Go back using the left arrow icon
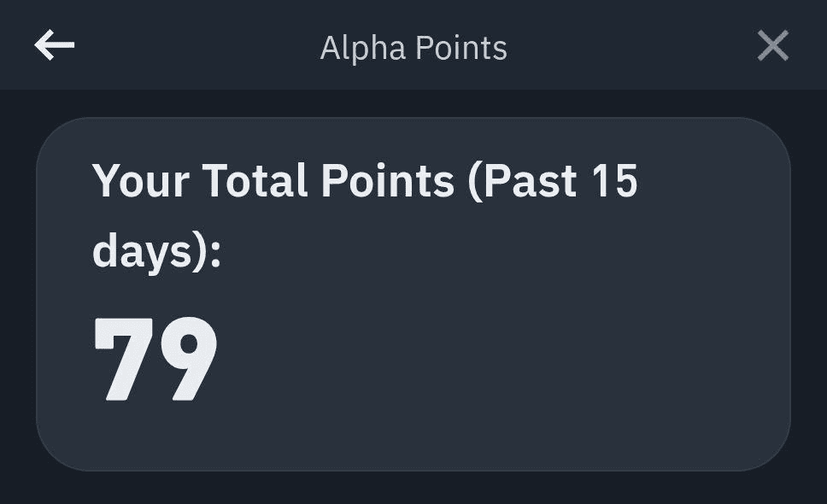 pos(55,44)
